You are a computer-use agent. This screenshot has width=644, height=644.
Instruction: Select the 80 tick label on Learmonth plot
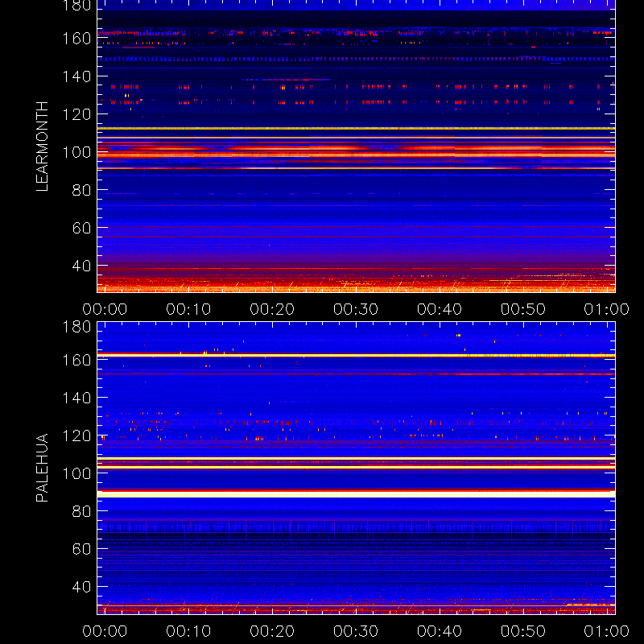81,190
